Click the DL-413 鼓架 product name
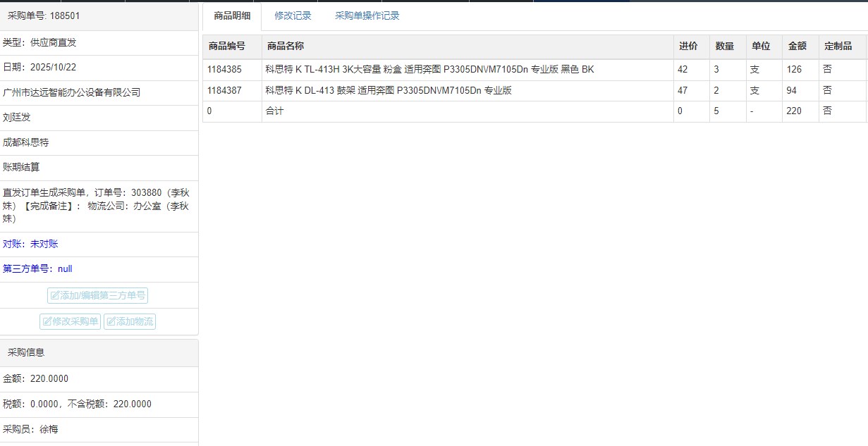Viewport: 868px width, 446px height. (x=388, y=90)
